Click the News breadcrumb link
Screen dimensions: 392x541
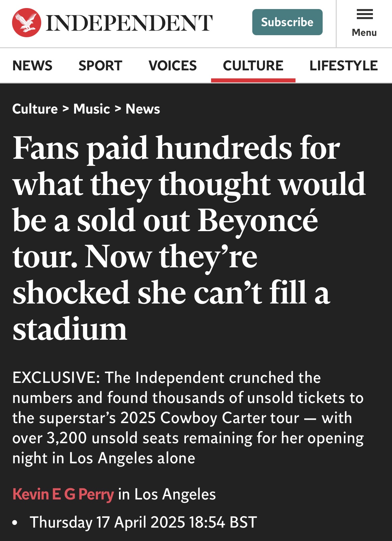click(143, 109)
